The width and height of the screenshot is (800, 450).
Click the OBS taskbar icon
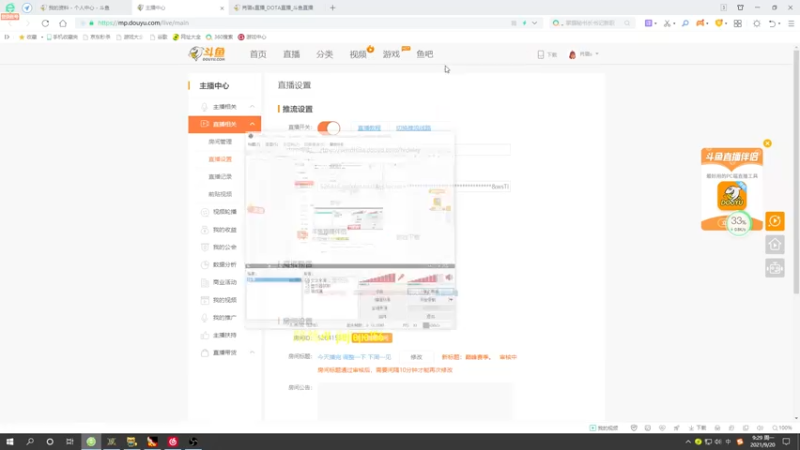(193, 441)
